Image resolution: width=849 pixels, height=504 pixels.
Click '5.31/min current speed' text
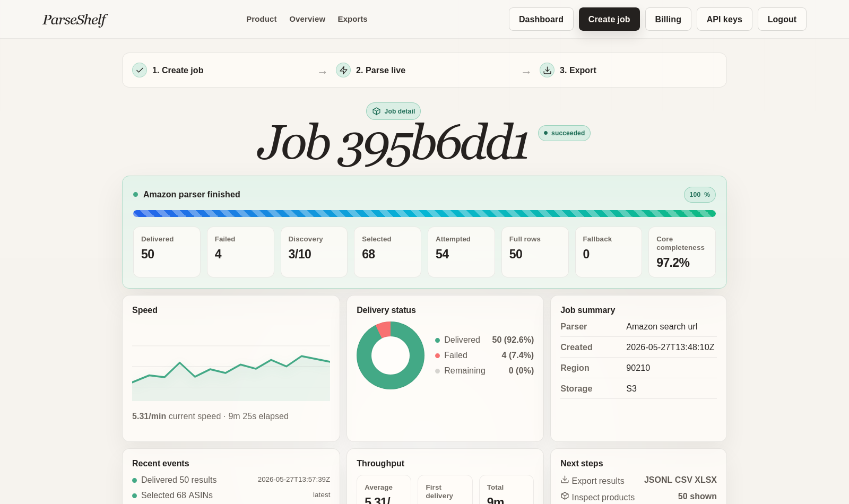(x=176, y=416)
